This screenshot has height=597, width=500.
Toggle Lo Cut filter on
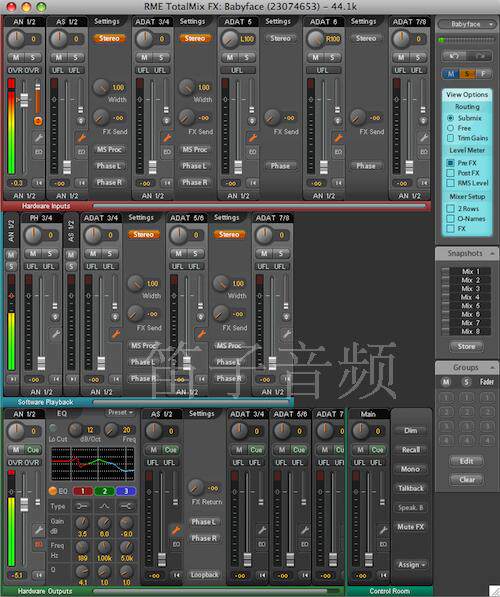(x=53, y=428)
